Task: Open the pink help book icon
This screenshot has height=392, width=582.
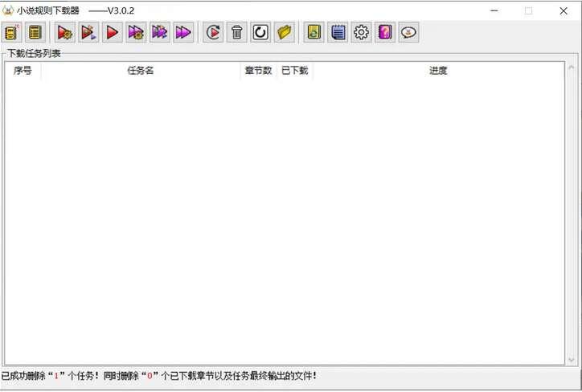Action: pyautogui.click(x=385, y=32)
